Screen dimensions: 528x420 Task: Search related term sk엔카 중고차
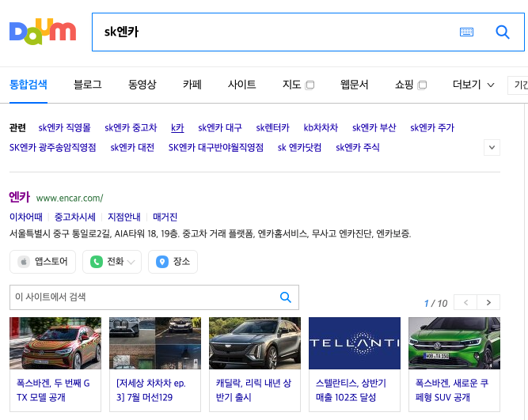click(x=131, y=128)
